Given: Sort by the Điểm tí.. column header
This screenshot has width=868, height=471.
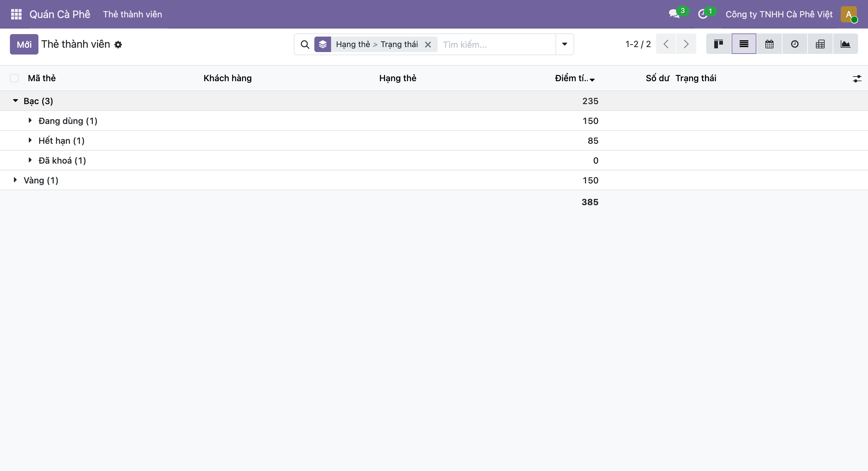Looking at the screenshot, I should pos(575,78).
